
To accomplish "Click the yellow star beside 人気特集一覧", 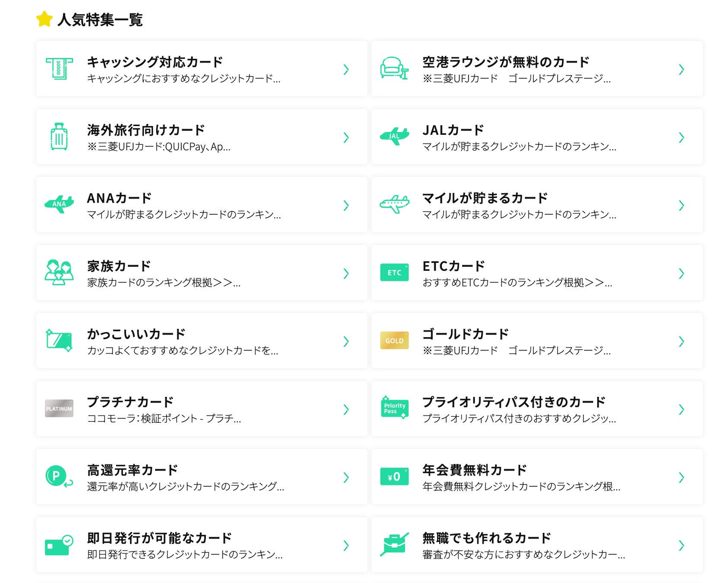I will (x=44, y=19).
